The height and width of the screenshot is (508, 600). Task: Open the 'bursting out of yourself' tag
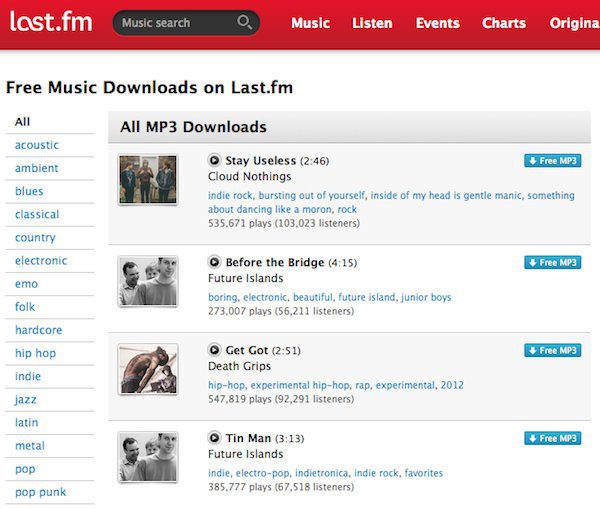point(311,195)
